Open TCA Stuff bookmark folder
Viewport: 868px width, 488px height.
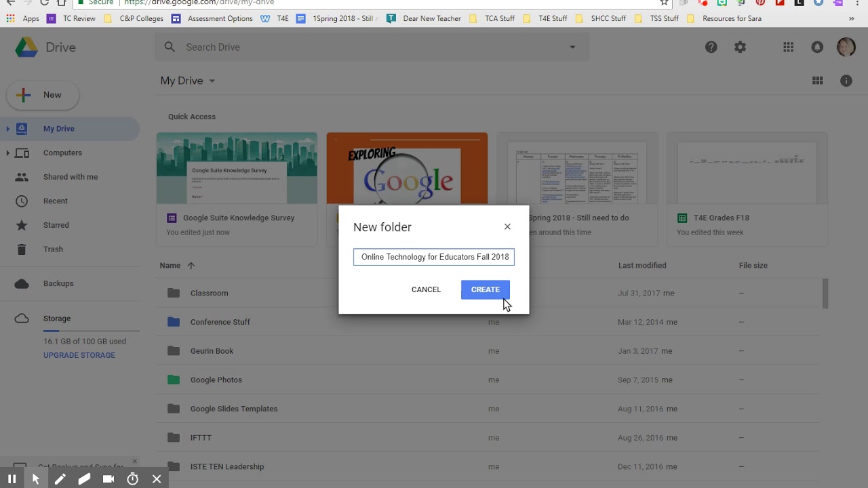[x=492, y=19]
